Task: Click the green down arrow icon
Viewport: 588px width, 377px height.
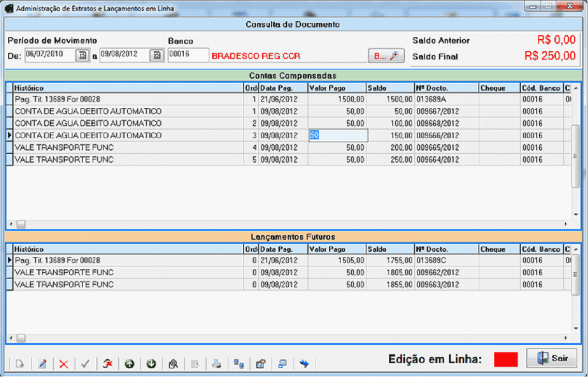Action: coord(151,364)
